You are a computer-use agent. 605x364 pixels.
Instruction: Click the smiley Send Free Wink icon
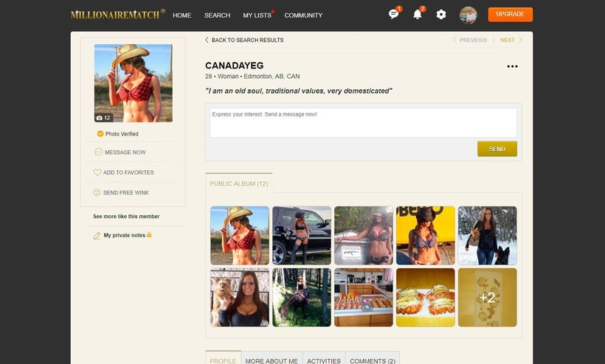[97, 192]
